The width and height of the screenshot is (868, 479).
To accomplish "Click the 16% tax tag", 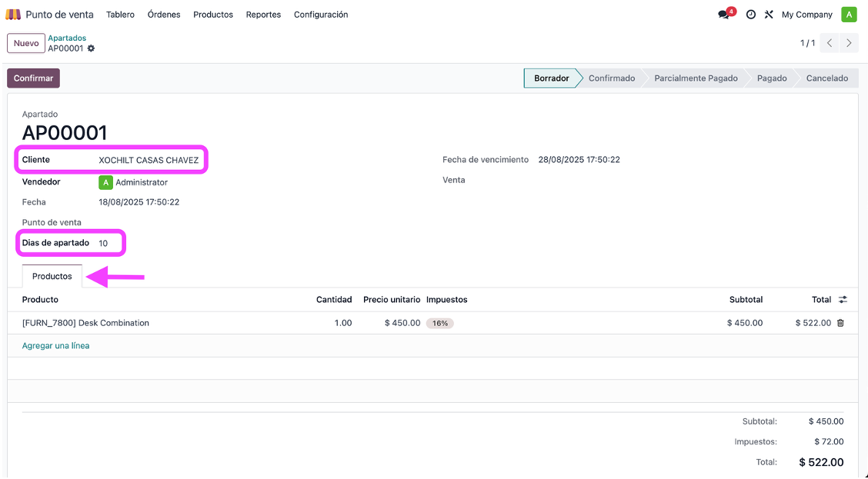I will [440, 324].
